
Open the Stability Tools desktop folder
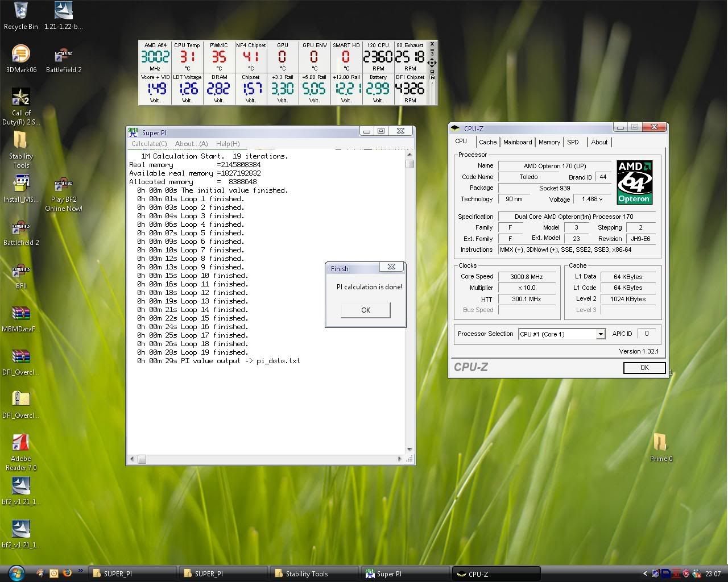(21, 150)
